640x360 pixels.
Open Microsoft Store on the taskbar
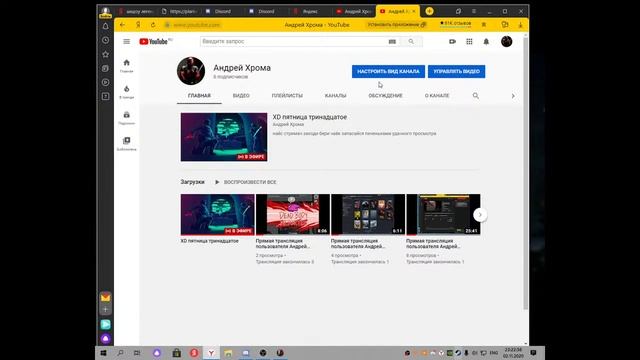(176, 353)
